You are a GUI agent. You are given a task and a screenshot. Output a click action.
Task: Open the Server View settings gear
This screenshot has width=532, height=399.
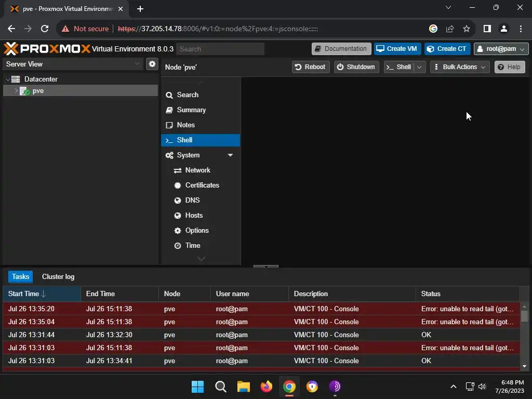point(152,64)
